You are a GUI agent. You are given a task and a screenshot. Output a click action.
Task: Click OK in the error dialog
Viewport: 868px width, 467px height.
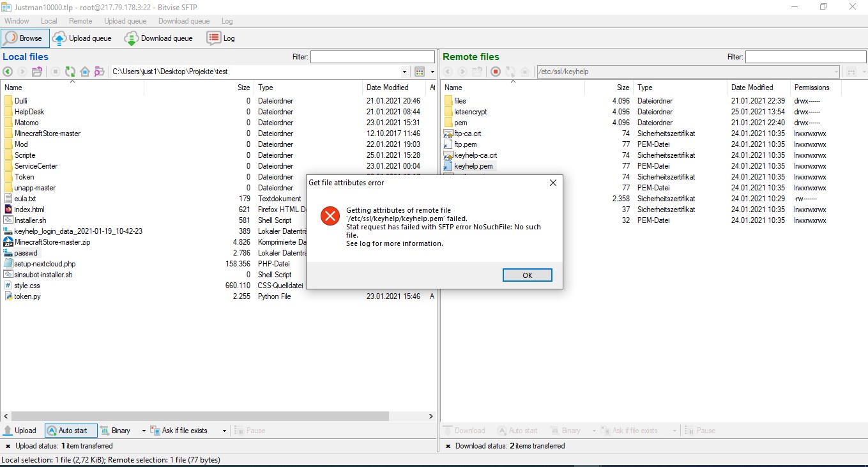pyautogui.click(x=527, y=275)
